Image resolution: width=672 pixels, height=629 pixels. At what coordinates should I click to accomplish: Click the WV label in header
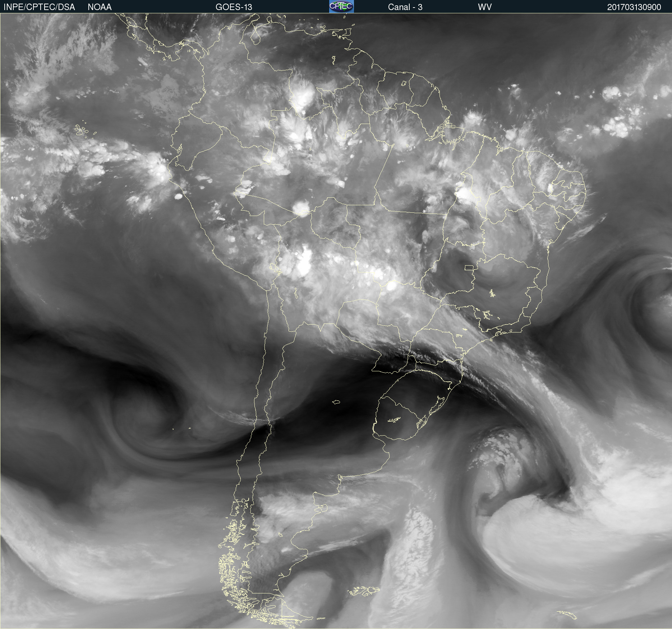(485, 7)
